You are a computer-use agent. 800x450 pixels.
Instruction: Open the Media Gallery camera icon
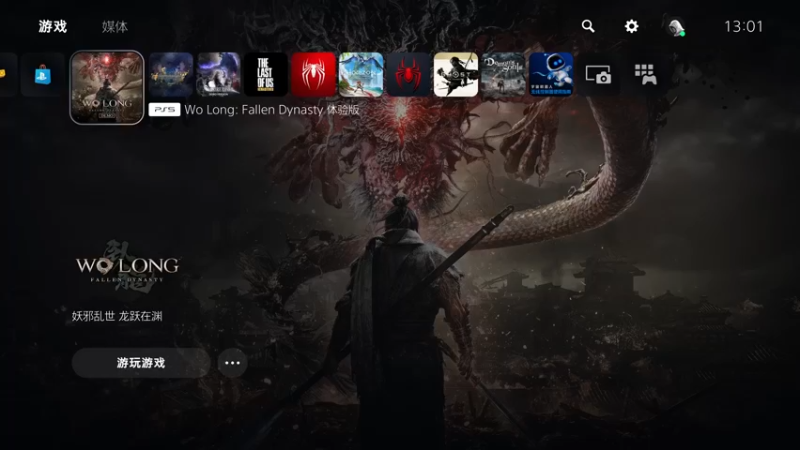(598, 74)
